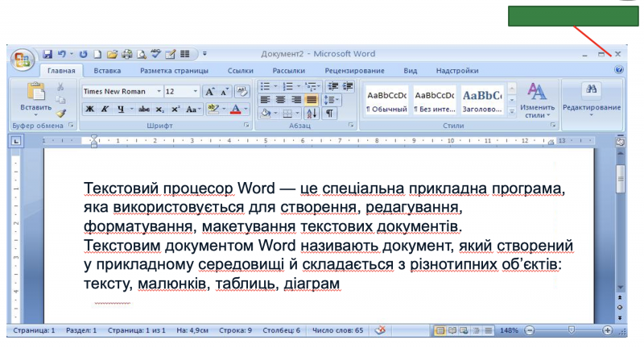Decrease font size with the small A button

225,92
